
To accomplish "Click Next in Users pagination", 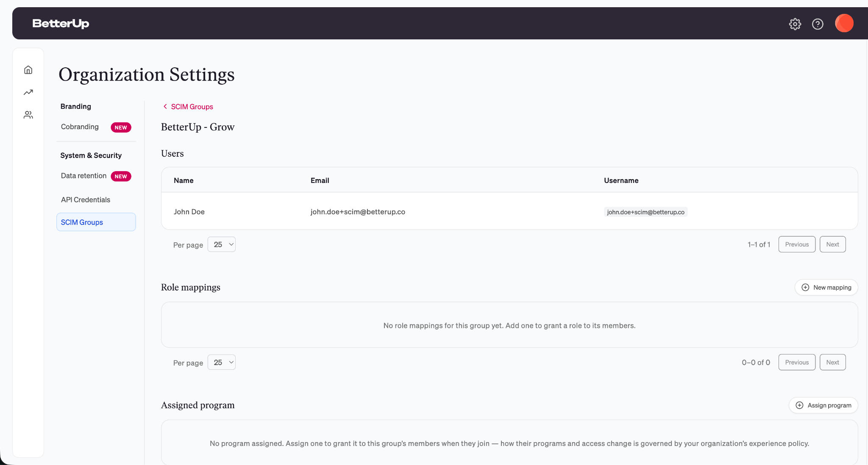I will [x=832, y=244].
